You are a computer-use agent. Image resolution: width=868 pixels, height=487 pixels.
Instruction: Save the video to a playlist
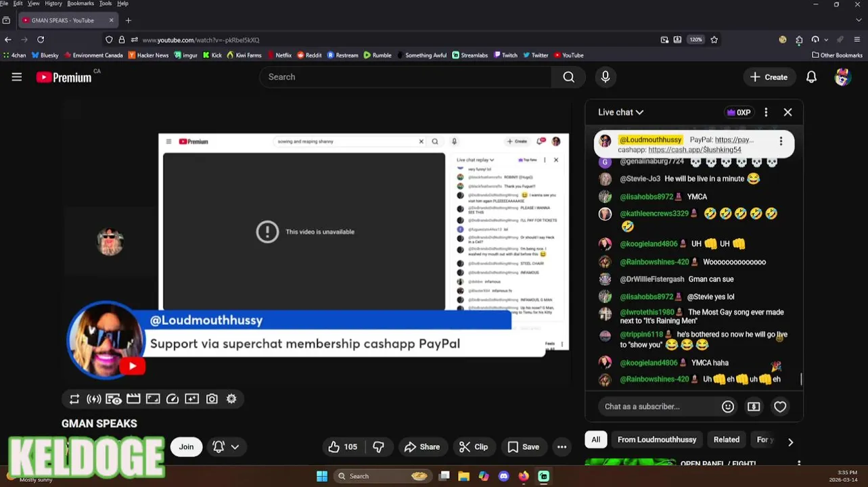[x=524, y=447]
